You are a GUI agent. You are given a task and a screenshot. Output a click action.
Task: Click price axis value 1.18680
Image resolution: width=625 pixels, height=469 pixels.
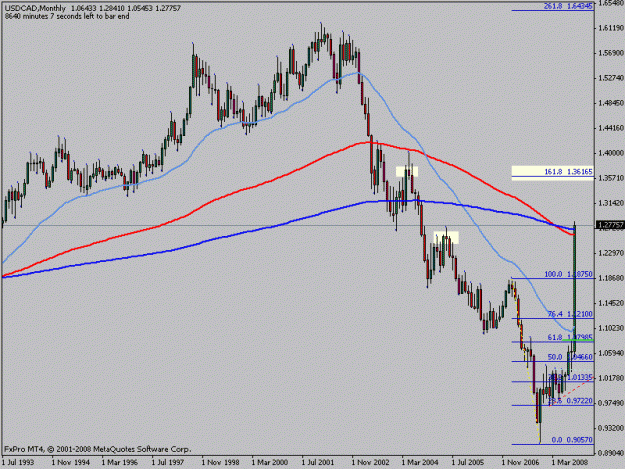[x=611, y=278]
